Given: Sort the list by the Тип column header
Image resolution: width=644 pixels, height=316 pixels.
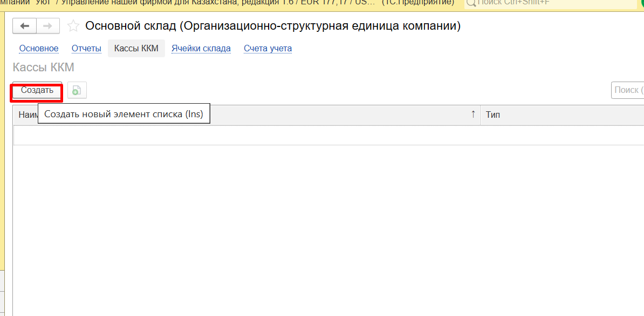Looking at the screenshot, I should tap(493, 115).
